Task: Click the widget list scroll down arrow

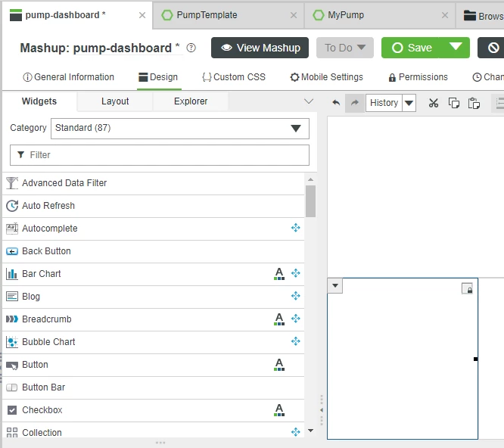Action: (310, 431)
